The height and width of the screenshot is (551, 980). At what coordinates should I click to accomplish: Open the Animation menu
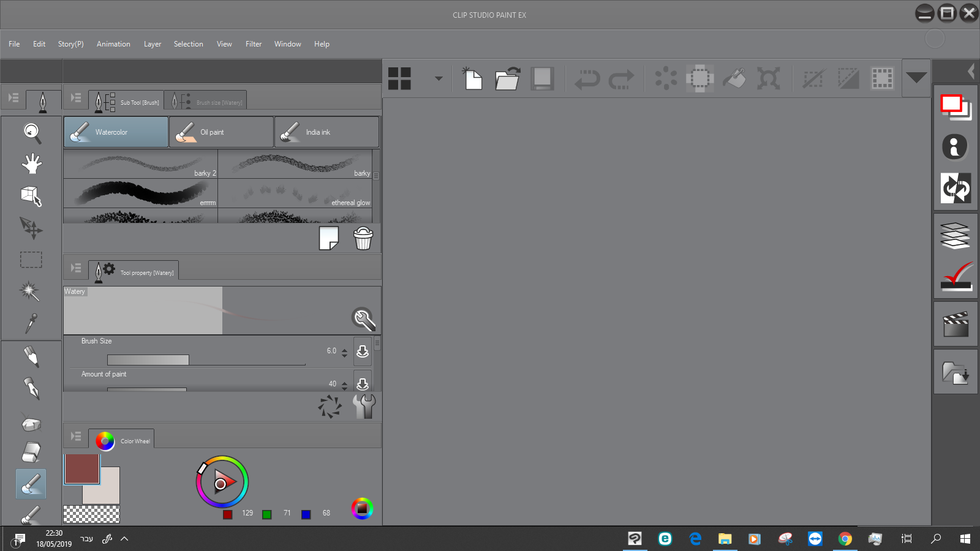[x=113, y=44]
